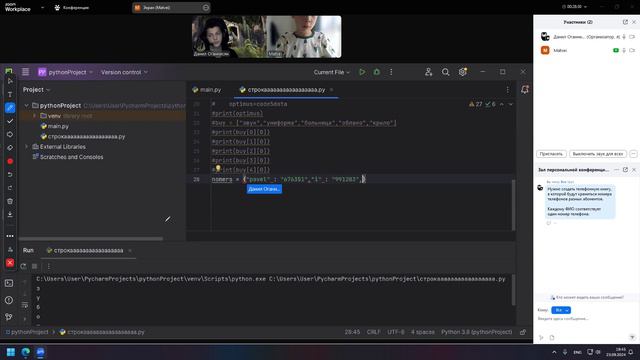Click the Пригласить button
The width and height of the screenshot is (640, 360).
[551, 154]
